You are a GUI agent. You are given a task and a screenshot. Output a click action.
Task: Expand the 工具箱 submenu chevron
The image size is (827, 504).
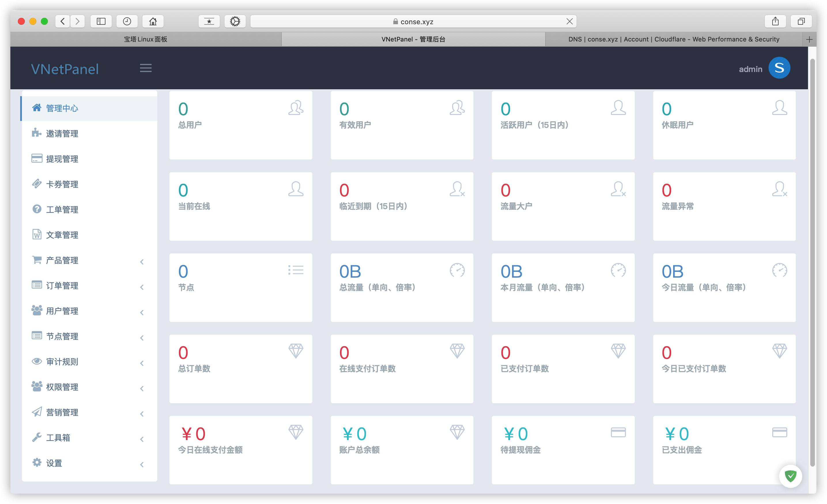pos(142,439)
